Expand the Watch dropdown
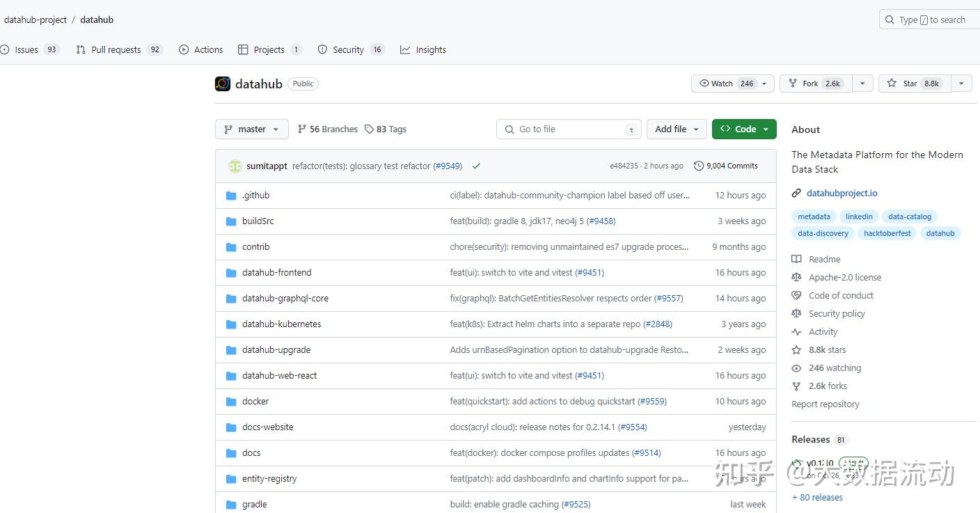980x513 pixels. [x=732, y=84]
